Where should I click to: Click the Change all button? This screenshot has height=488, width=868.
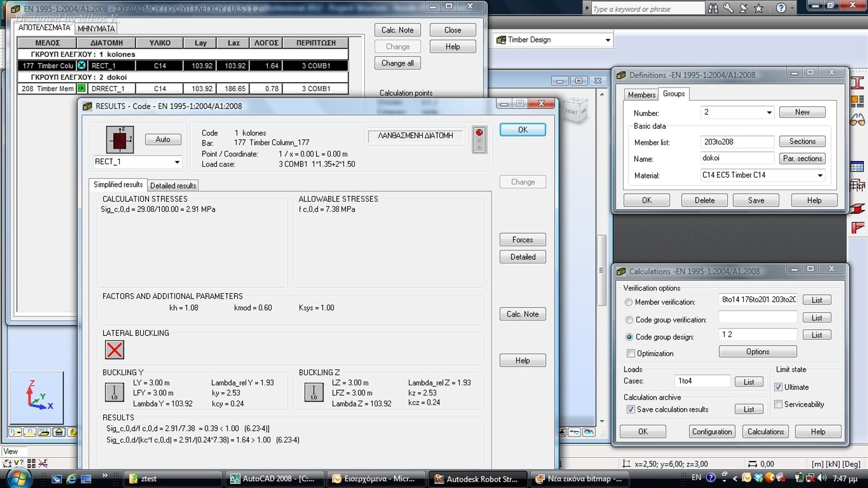397,63
